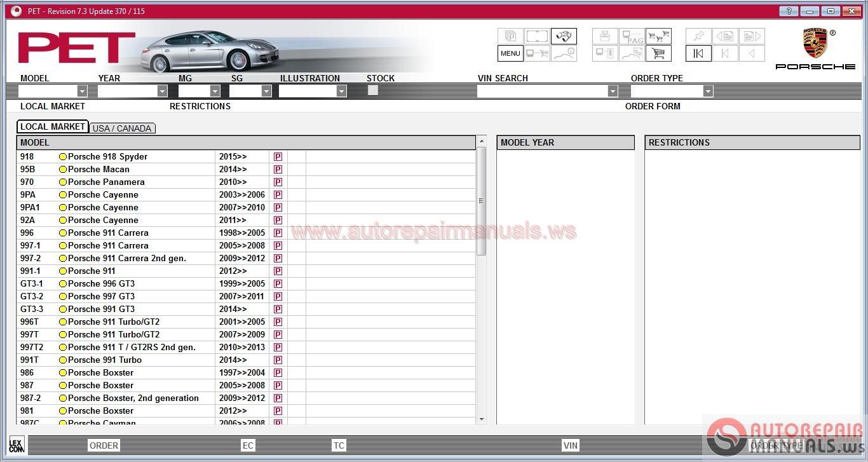Image resolution: width=868 pixels, height=462 pixels.
Task: Click the monitor-to-cart transfer icon
Action: tap(537, 53)
